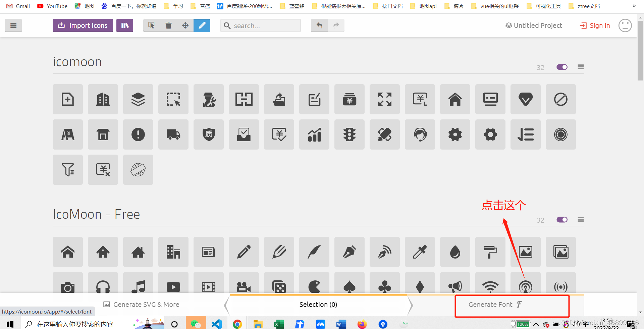The image size is (644, 329).
Task: Select the paint roller icon
Action: pyautogui.click(x=490, y=252)
